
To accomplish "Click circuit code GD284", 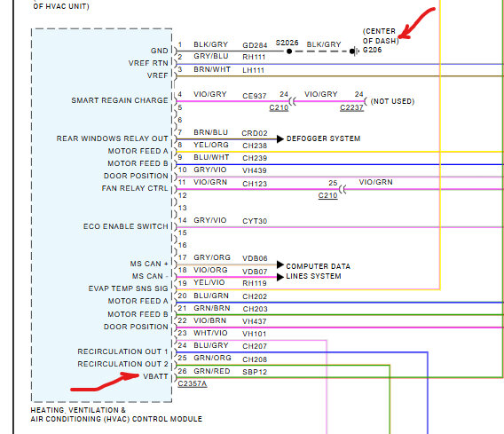I will pos(255,45).
